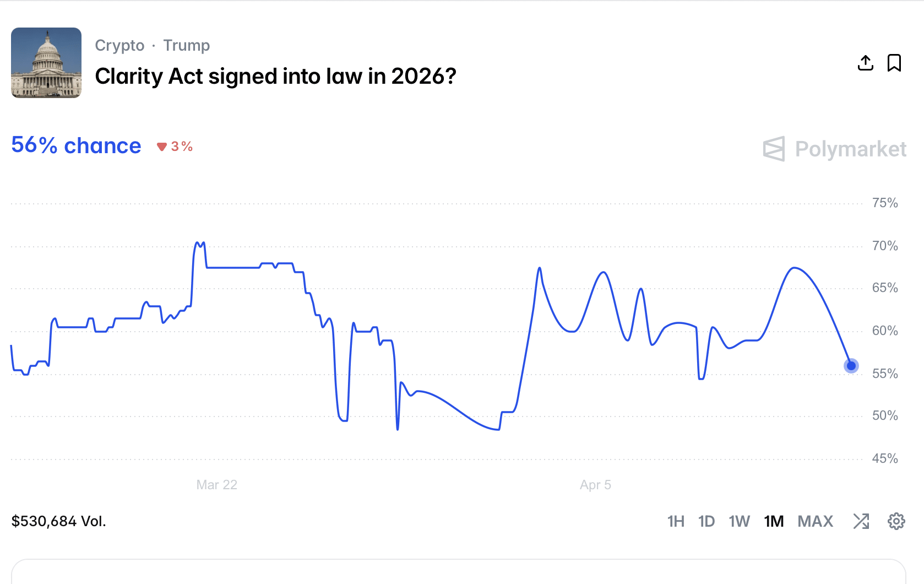The image size is (924, 584).
Task: Click the market title heading
Action: pyautogui.click(x=275, y=77)
